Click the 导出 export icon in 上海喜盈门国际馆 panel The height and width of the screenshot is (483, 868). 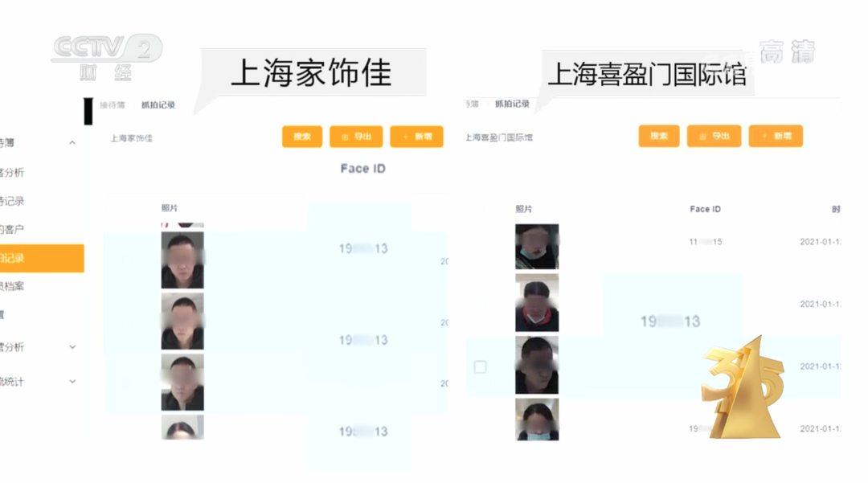(x=702, y=137)
